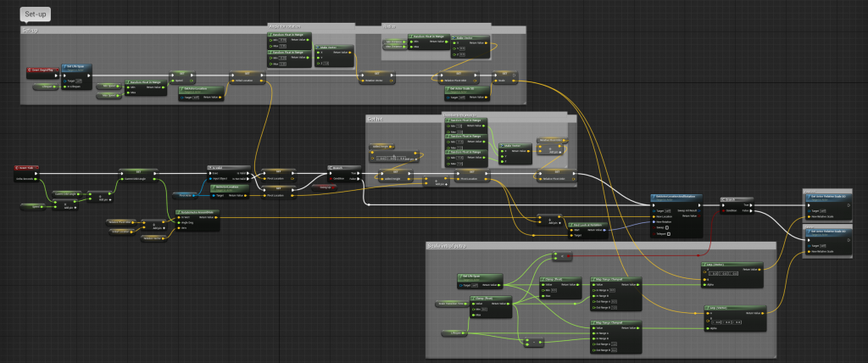Viewport: 868px width, 363px height.
Task: Click the Get Actor Location node
Action: [x=194, y=88]
